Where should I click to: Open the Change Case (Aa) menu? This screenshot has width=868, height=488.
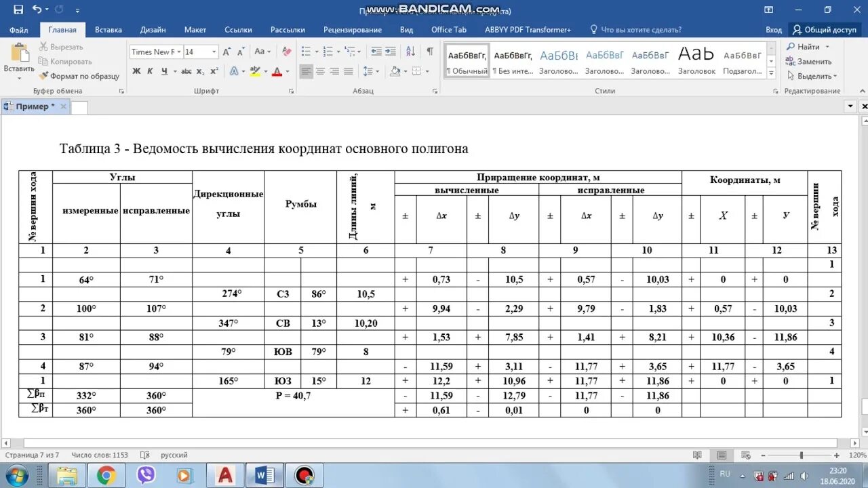[x=262, y=52]
